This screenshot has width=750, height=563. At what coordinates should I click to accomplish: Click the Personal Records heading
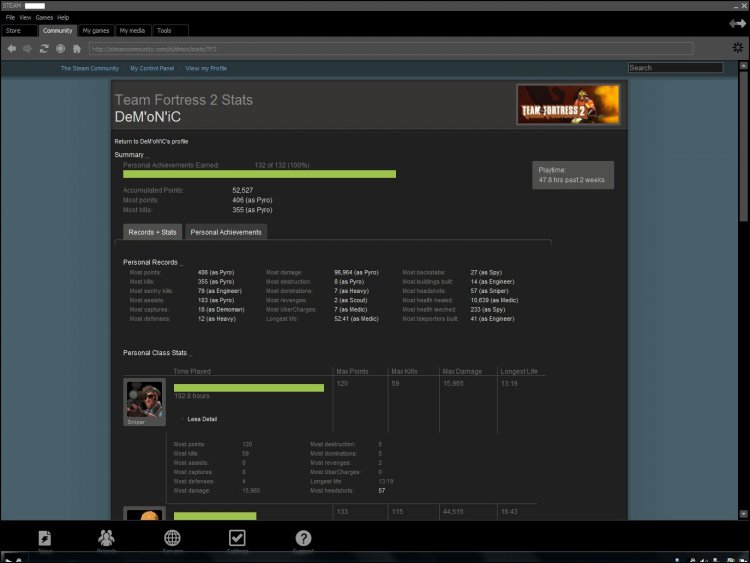click(150, 262)
